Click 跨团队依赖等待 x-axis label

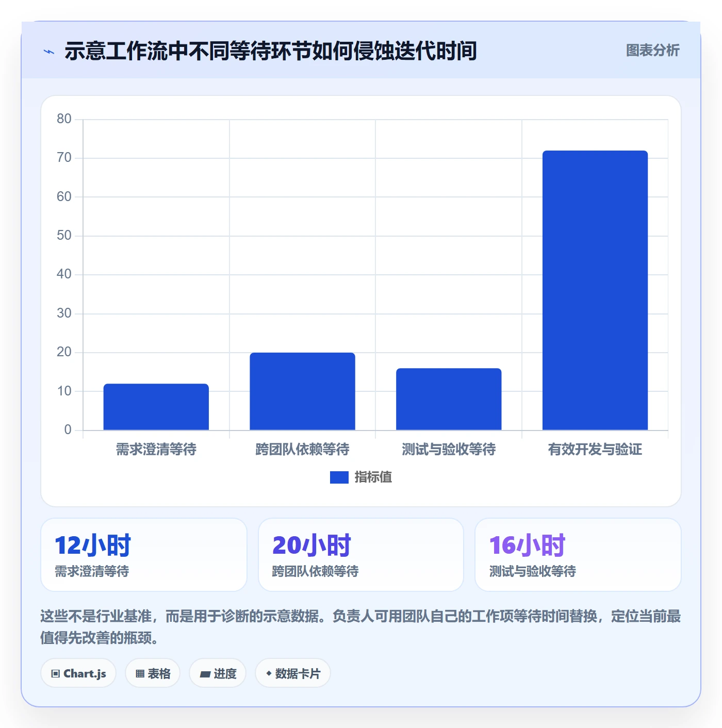[x=303, y=450]
